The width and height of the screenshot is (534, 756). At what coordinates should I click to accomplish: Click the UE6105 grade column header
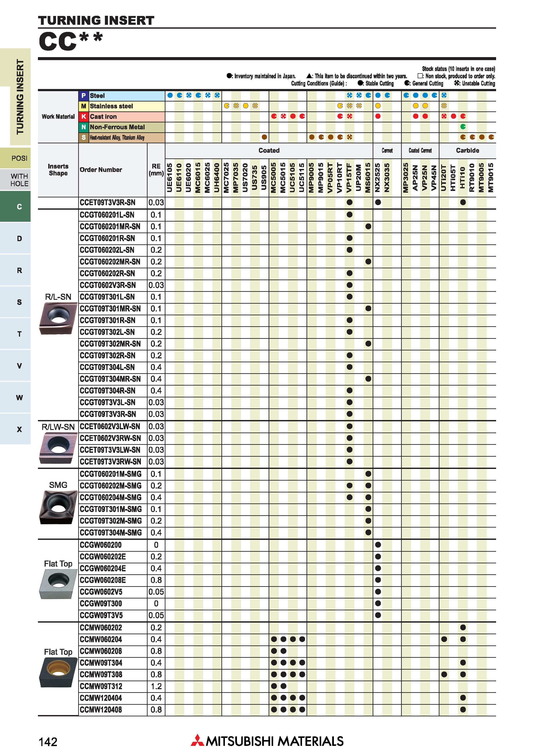(x=170, y=178)
